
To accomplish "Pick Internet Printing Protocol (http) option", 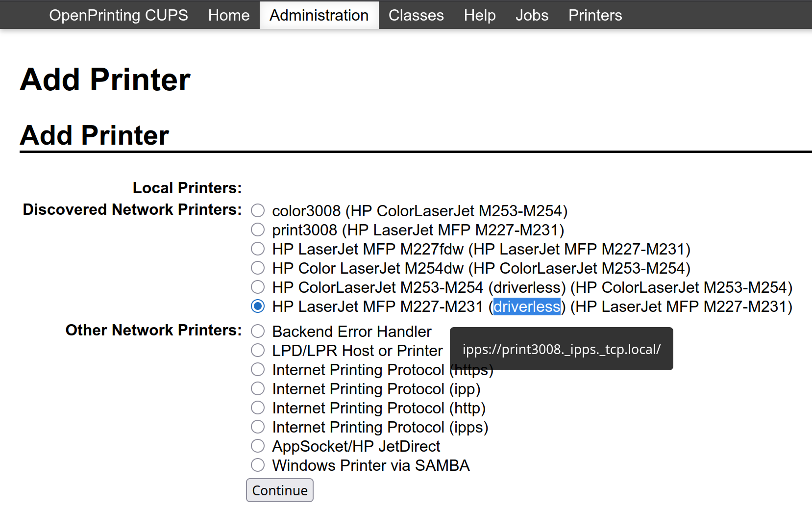I will click(258, 408).
